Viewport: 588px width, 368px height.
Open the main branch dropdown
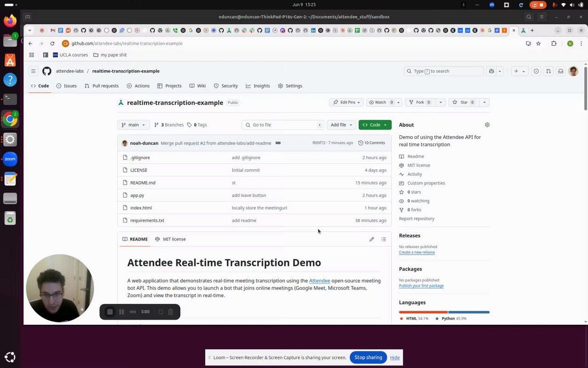pos(133,125)
